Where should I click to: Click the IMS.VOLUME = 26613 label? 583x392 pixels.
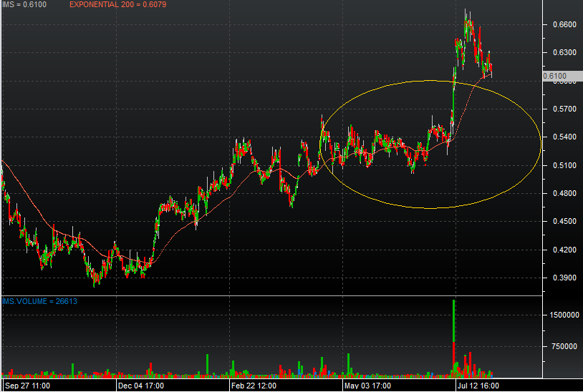pyautogui.click(x=39, y=301)
